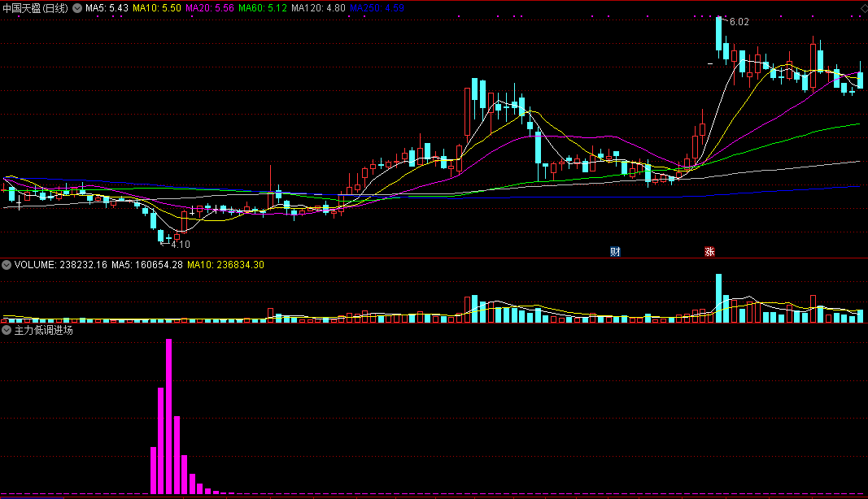
Task: Click the MA5: 5.43 label
Action: (107, 8)
